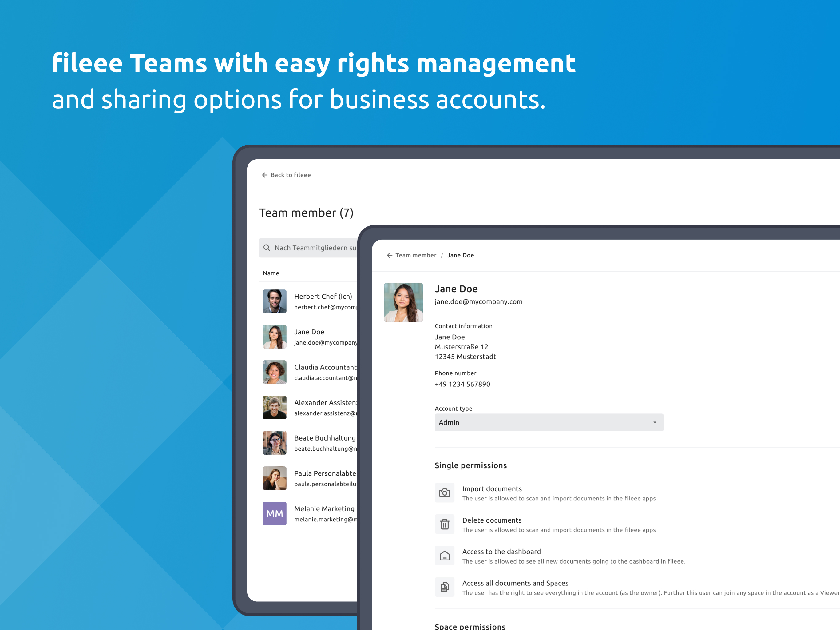This screenshot has height=630, width=840.
Task: Click the Space permissions section heading
Action: coord(470,626)
